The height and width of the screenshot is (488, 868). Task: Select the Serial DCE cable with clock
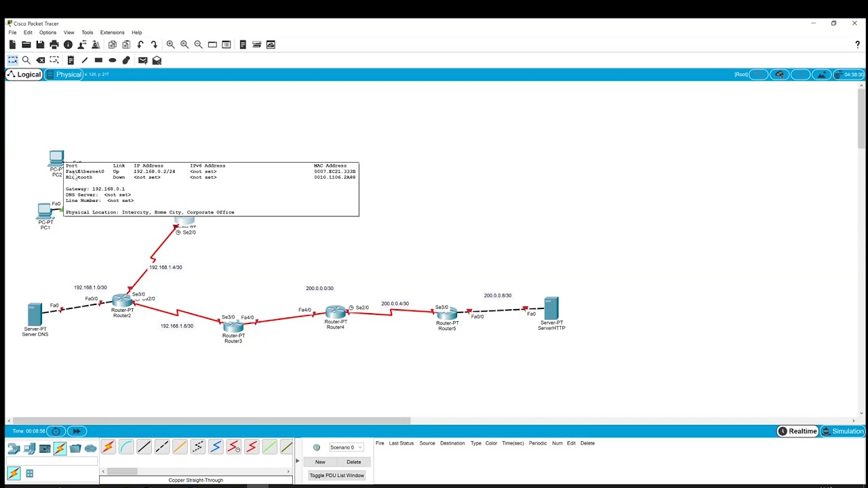click(233, 447)
